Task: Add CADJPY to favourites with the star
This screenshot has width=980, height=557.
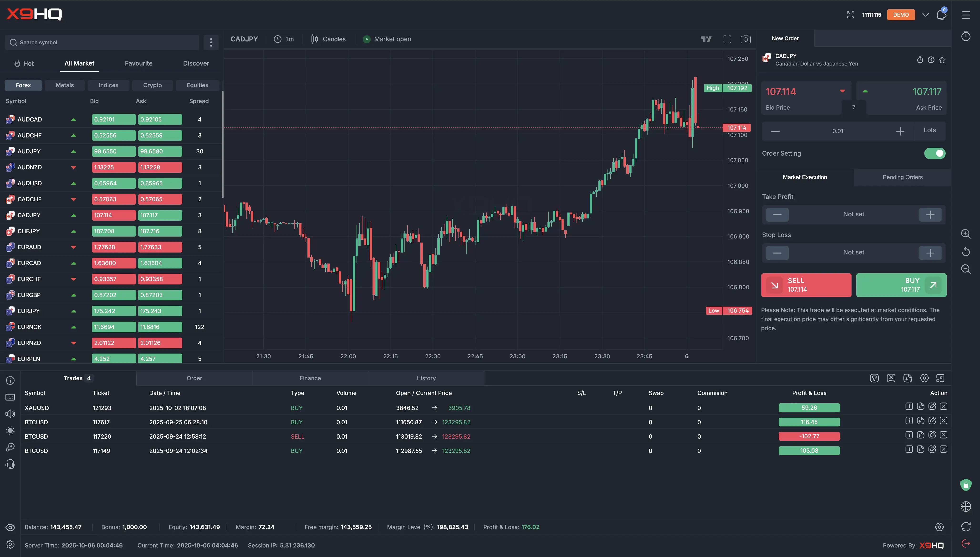Action: point(942,60)
